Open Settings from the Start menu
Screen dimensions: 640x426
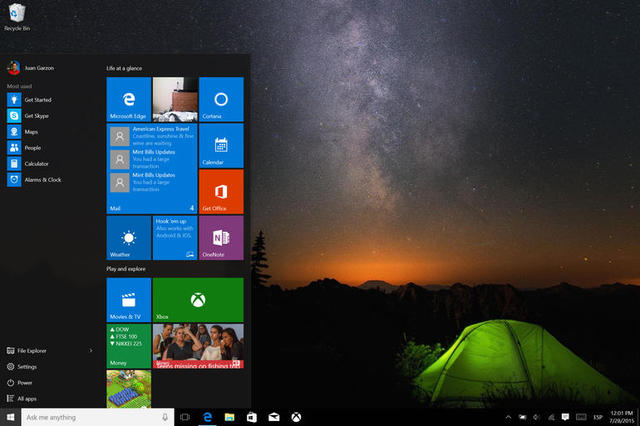22,366
